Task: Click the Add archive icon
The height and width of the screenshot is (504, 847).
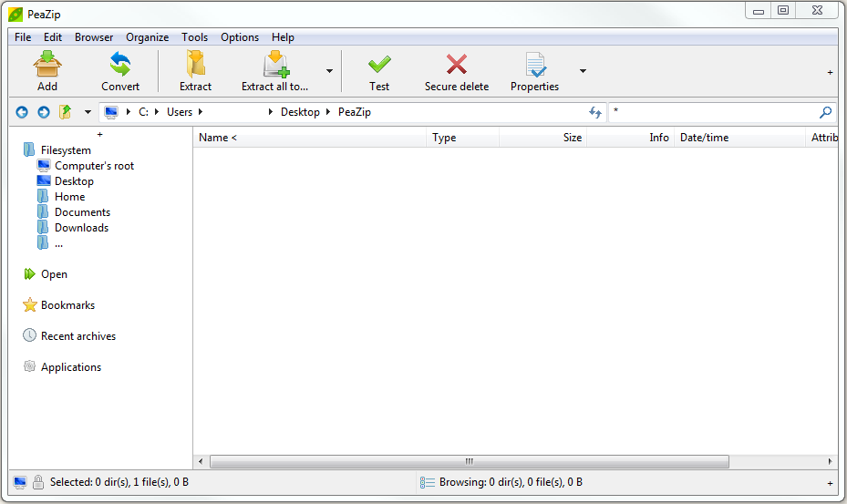Action: tap(47, 65)
